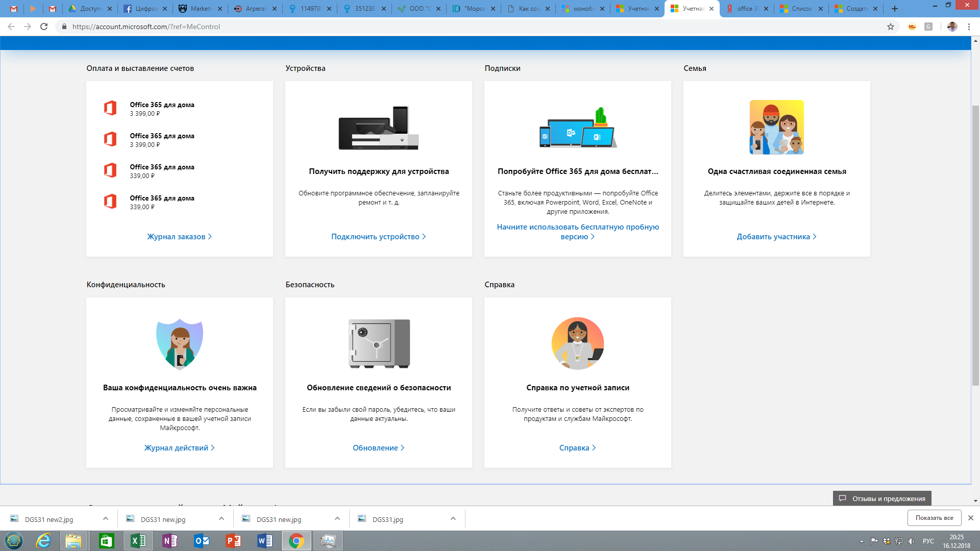Image resolution: width=980 pixels, height=551 pixels.
Task: Click the security safe illustration
Action: point(379,344)
